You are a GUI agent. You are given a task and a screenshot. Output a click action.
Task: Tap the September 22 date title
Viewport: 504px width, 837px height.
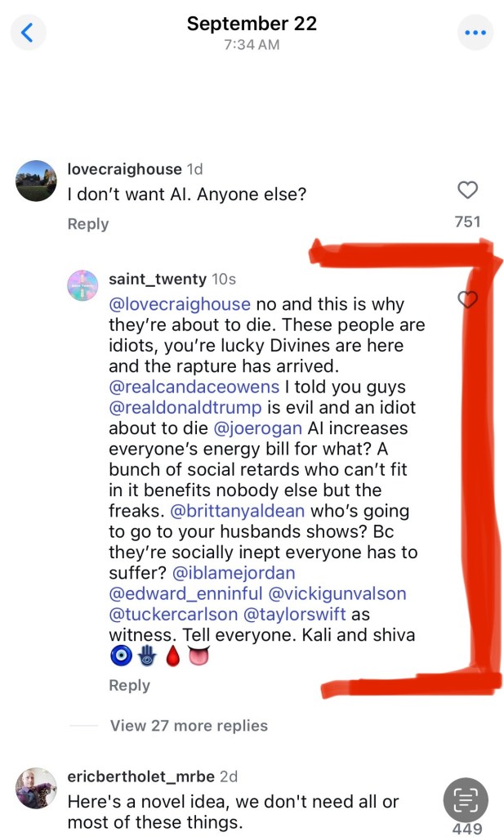[x=252, y=24]
